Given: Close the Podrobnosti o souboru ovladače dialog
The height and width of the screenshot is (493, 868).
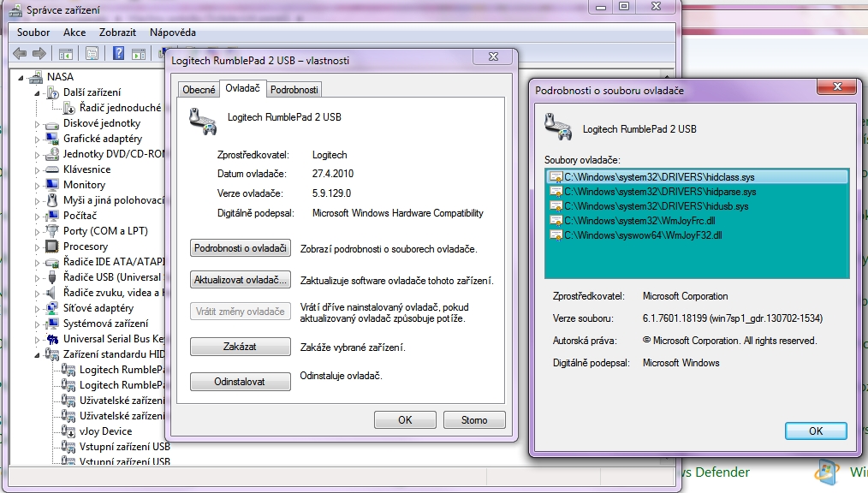Looking at the screenshot, I should pos(837,86).
